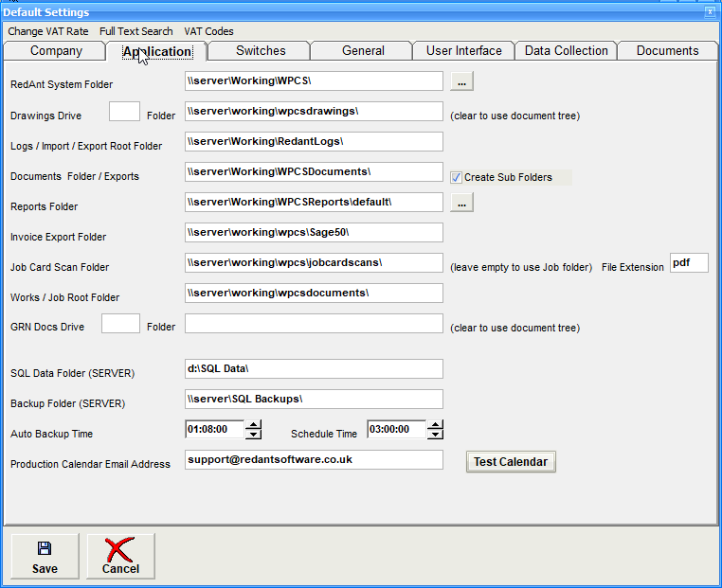Open the Change VAT Rate menu
This screenshot has width=722, height=588.
pos(48,31)
